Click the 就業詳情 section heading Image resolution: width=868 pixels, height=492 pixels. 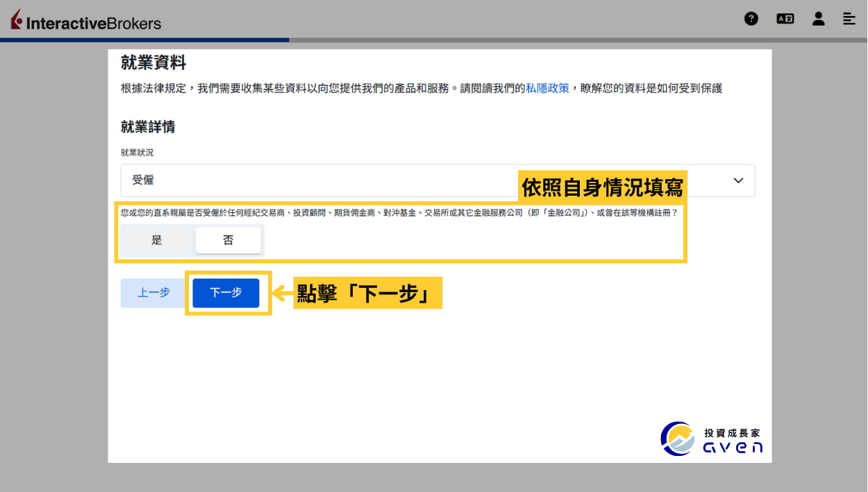(148, 127)
